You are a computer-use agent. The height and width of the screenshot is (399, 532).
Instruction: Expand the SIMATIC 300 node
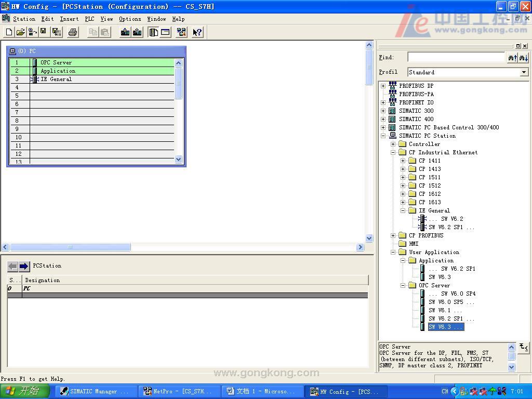[x=383, y=111]
